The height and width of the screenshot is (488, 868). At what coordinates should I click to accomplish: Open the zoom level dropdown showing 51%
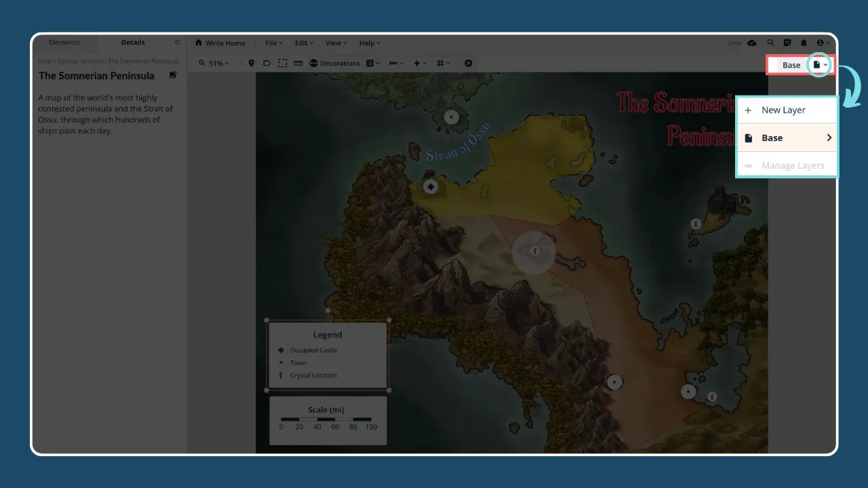(x=214, y=63)
